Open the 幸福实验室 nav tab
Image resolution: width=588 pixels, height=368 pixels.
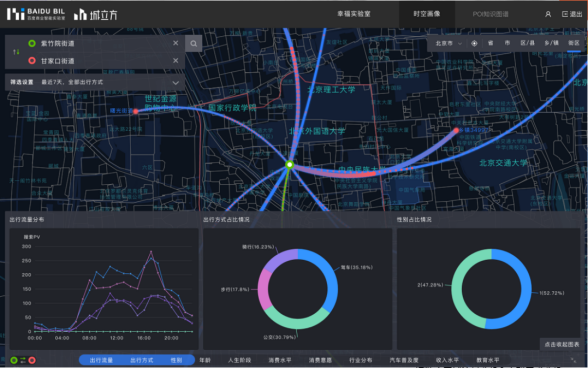(x=354, y=14)
